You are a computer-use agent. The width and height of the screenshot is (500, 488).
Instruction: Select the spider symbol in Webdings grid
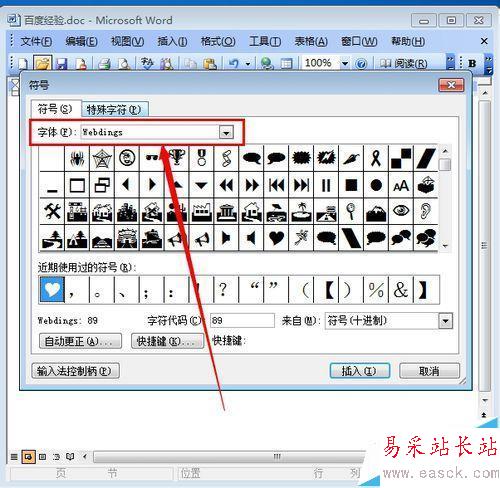pyautogui.click(x=77, y=158)
